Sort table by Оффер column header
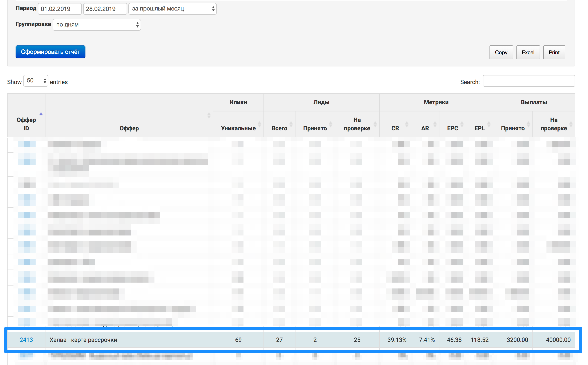This screenshot has width=588, height=365. [129, 128]
